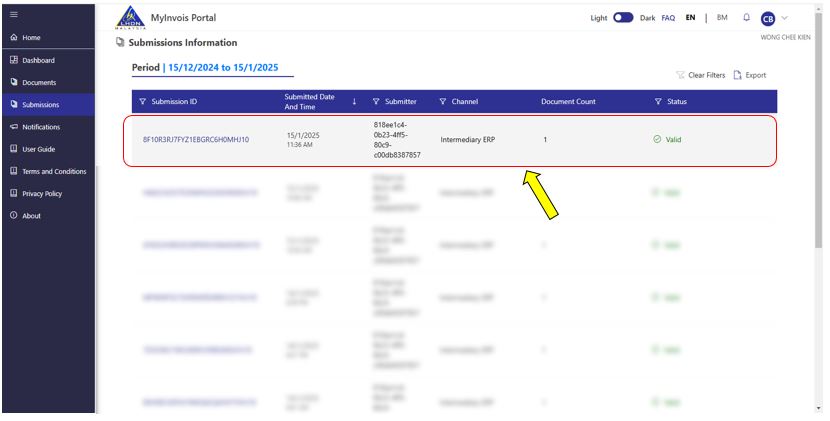Click the LHDN Malaysia logo

tap(130, 17)
